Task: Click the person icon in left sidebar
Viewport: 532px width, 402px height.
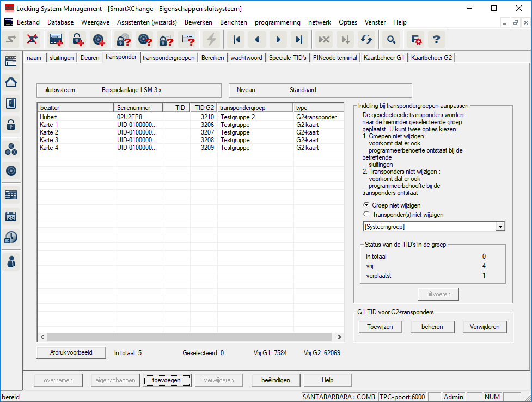Action: pos(11,261)
